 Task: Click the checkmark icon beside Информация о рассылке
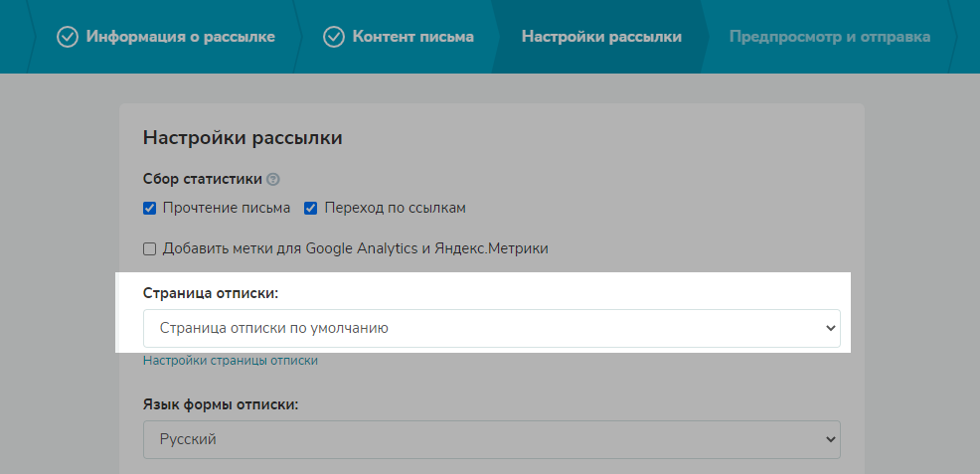point(68,37)
